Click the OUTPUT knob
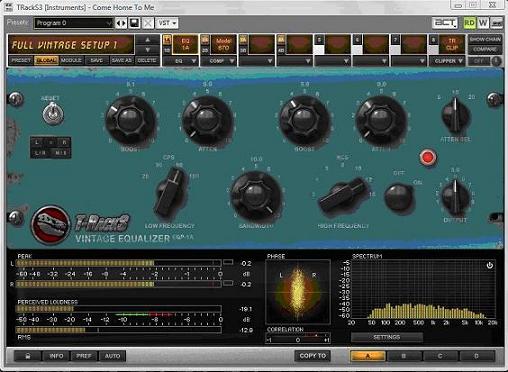The height and width of the screenshot is (372, 508). [455, 197]
